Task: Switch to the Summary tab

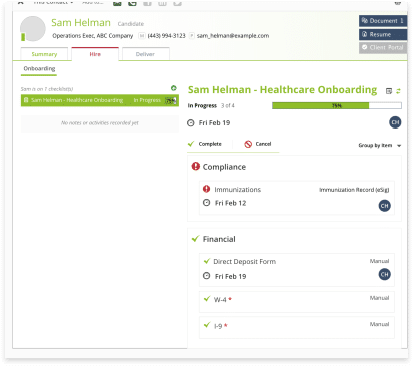Action: click(44, 54)
